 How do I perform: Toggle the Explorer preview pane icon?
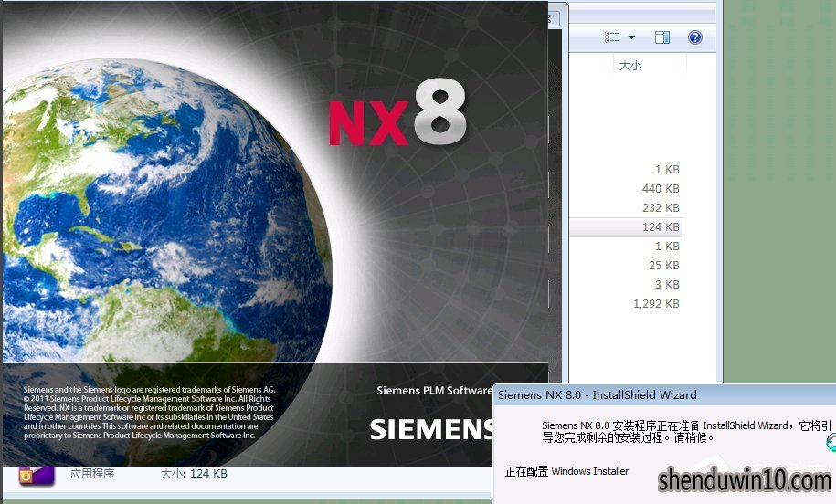point(662,37)
